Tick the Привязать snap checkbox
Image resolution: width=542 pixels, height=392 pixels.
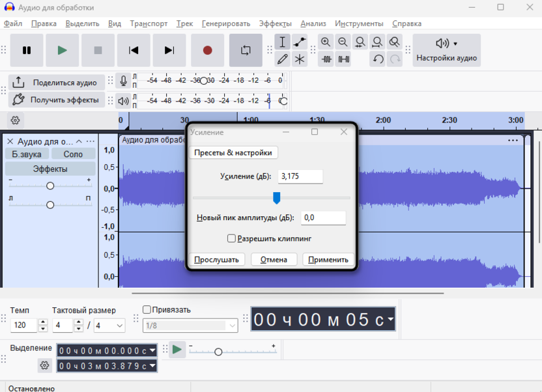coord(147,310)
